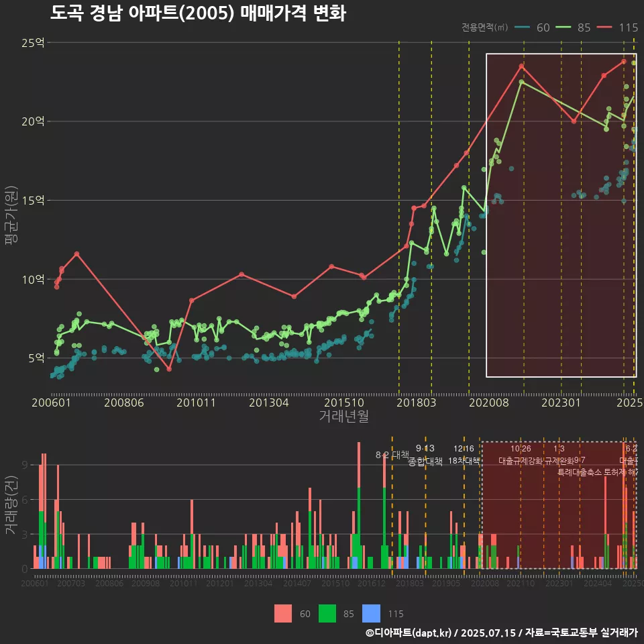Click the red 115 line peak near 23.5억

(x=521, y=66)
